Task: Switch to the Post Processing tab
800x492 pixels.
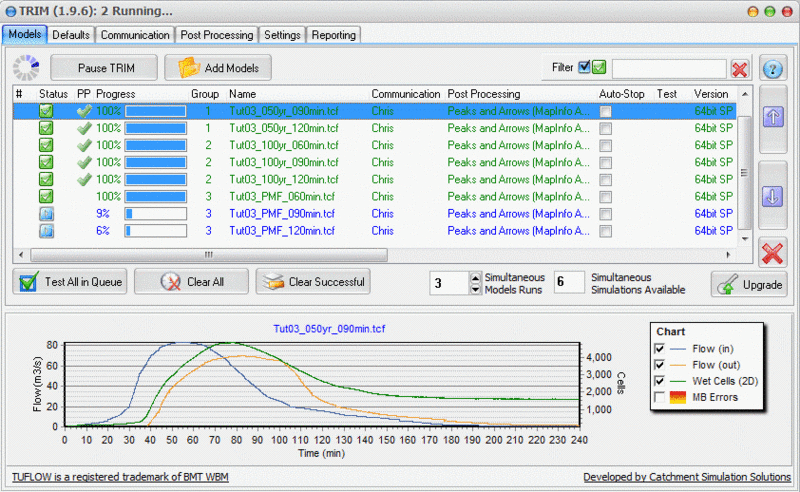Action: [216, 35]
